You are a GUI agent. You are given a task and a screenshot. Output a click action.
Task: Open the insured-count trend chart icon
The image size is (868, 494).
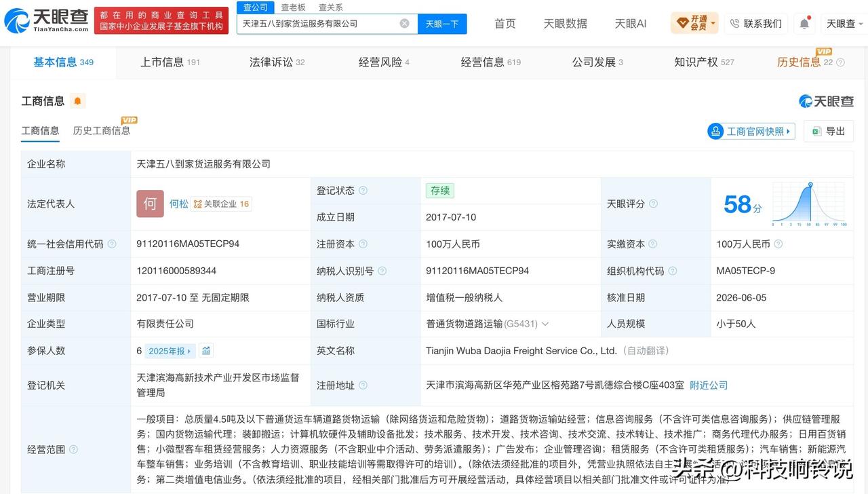206,351
